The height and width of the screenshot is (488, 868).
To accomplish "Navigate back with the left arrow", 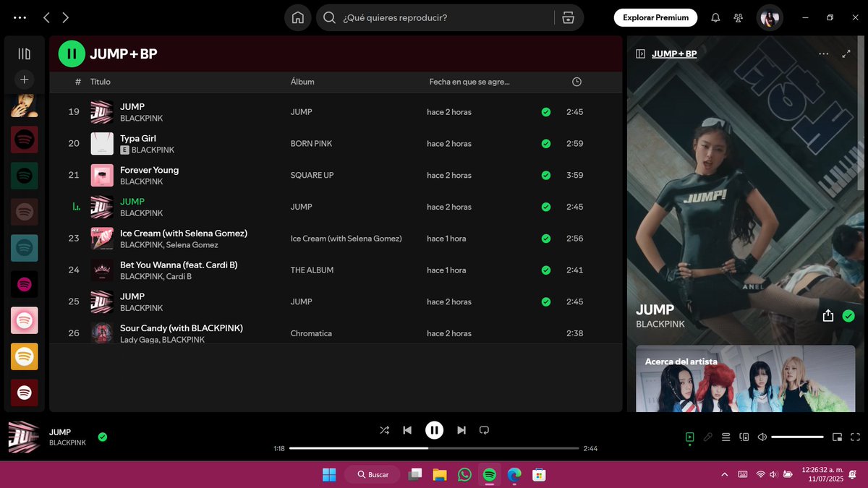I will pos(46,17).
